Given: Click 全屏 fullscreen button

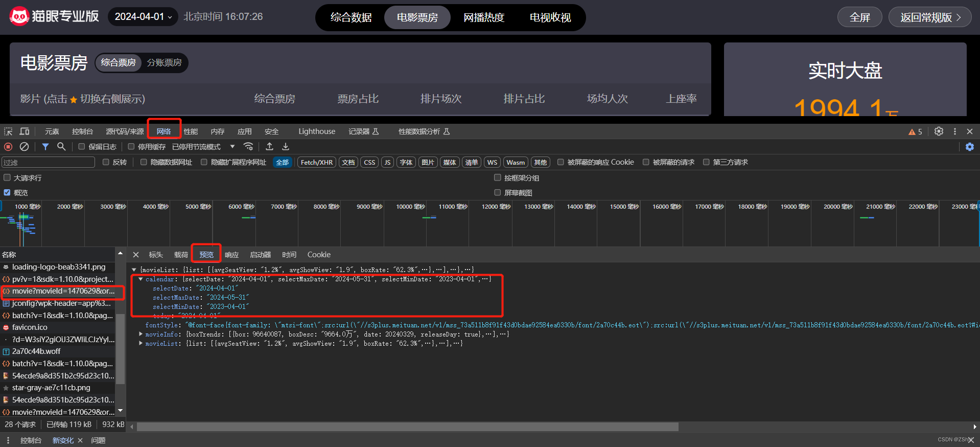Looking at the screenshot, I should [859, 17].
